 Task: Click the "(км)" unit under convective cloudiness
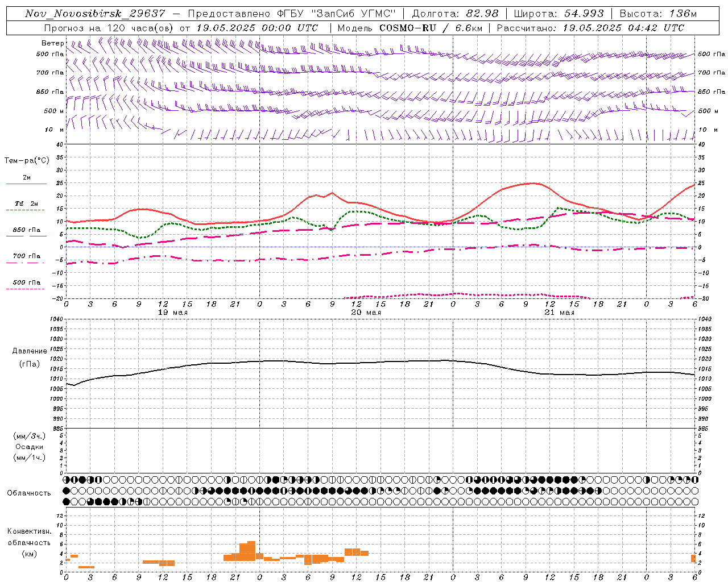[x=29, y=554]
